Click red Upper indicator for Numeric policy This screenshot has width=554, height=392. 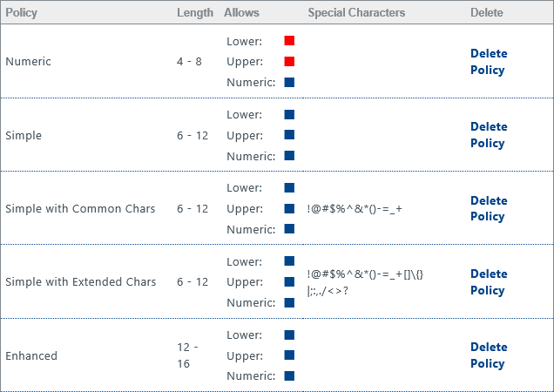(x=289, y=62)
